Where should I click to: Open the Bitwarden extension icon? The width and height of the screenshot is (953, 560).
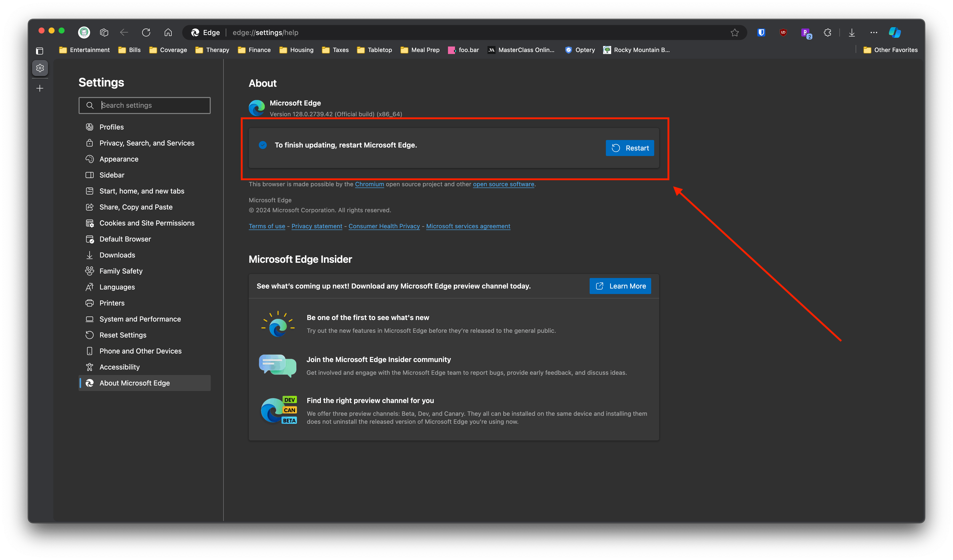[x=761, y=32]
